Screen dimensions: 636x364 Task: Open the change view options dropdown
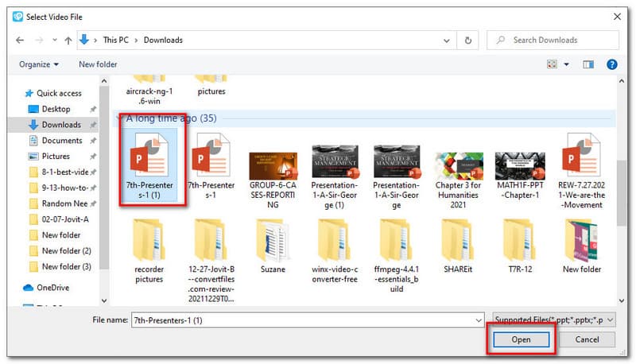coord(565,64)
